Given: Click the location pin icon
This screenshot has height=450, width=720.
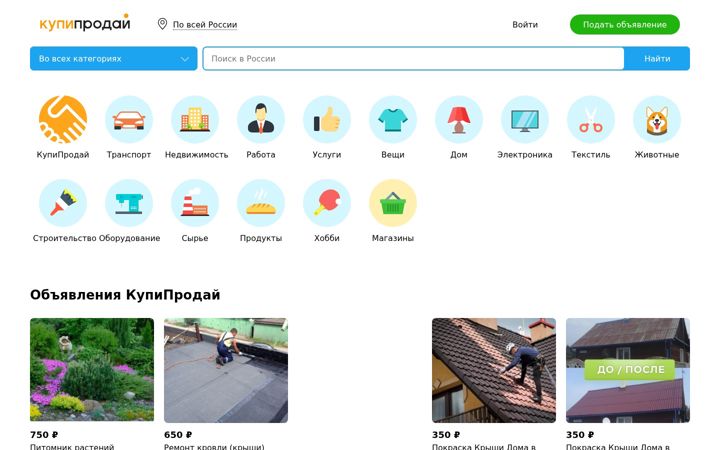Looking at the screenshot, I should pos(162,24).
